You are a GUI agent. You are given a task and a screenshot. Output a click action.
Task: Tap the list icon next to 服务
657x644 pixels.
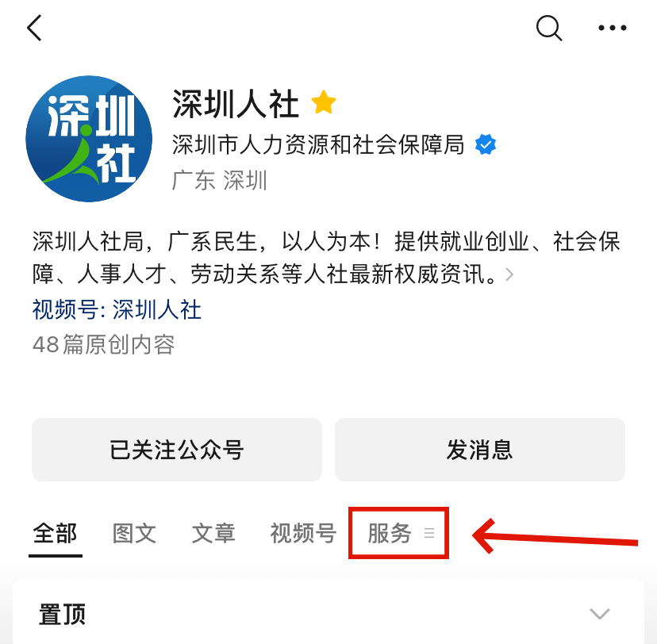[429, 533]
